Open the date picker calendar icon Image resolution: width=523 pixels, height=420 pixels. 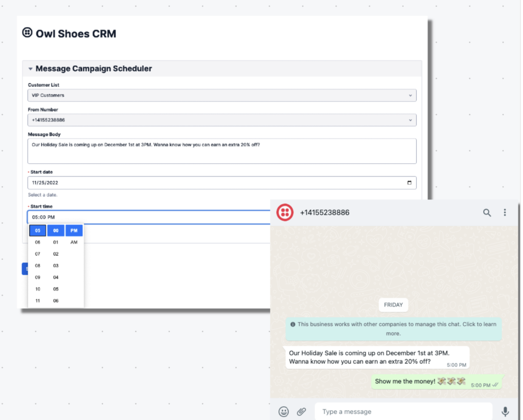click(x=409, y=182)
